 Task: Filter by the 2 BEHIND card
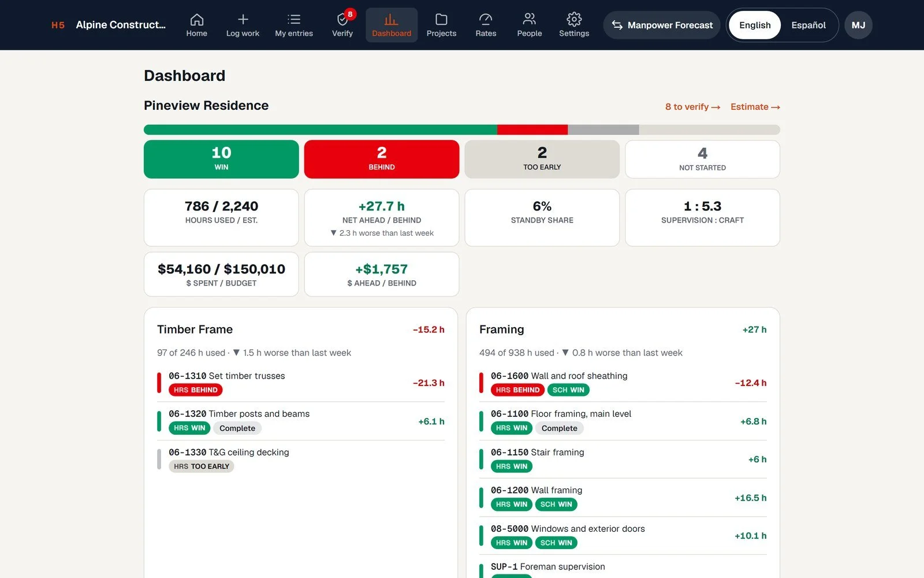382,159
